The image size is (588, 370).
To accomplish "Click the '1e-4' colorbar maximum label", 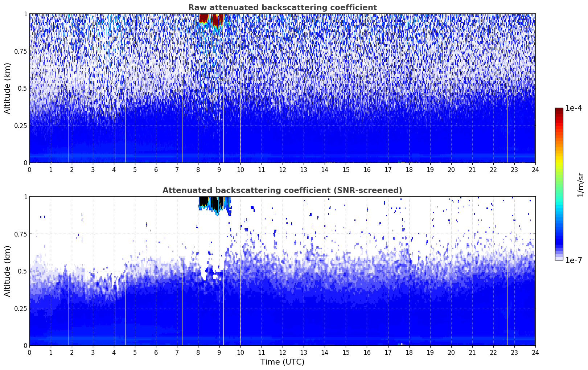I will click(573, 108).
